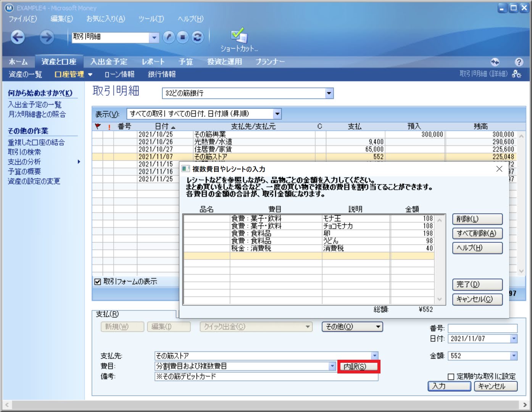Switch to the プランナー tab

[x=270, y=62]
